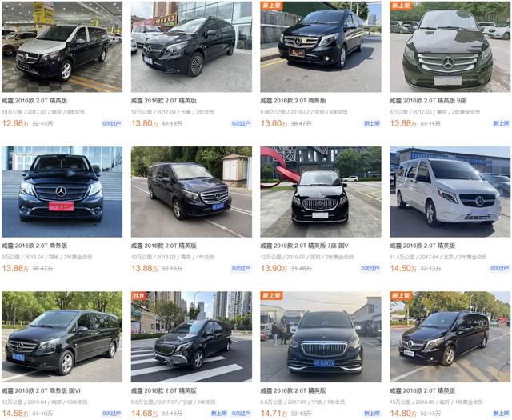512x420 pixels.
Task: Open the van photo on the zebra crossing
Action: pyautogui.click(x=191, y=337)
